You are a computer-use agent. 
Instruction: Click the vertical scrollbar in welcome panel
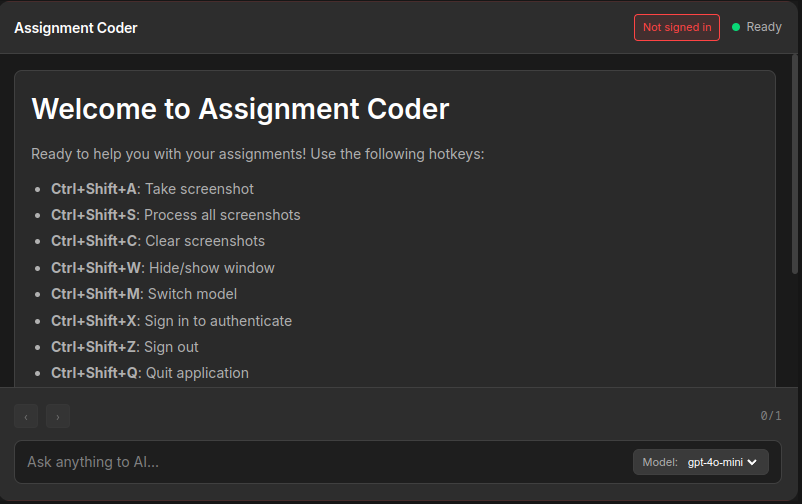click(795, 164)
